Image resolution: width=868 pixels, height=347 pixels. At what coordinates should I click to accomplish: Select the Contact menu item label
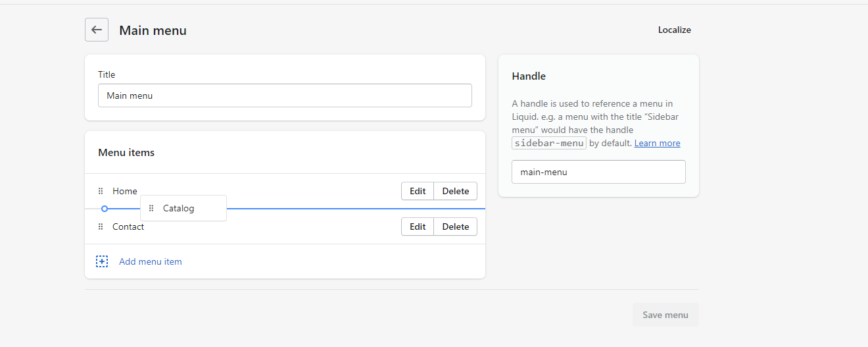(128, 227)
